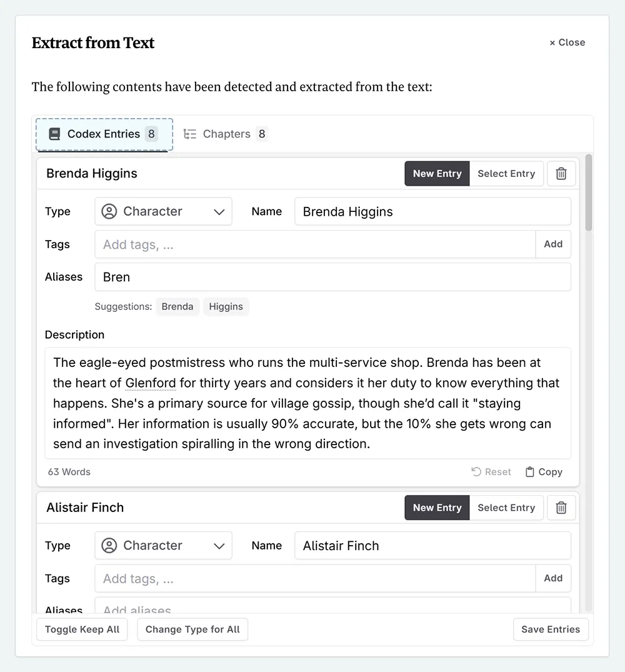Viewport: 625px width, 672px height.
Task: Delete the Alistair Finch entry via trash icon
Action: (x=561, y=508)
